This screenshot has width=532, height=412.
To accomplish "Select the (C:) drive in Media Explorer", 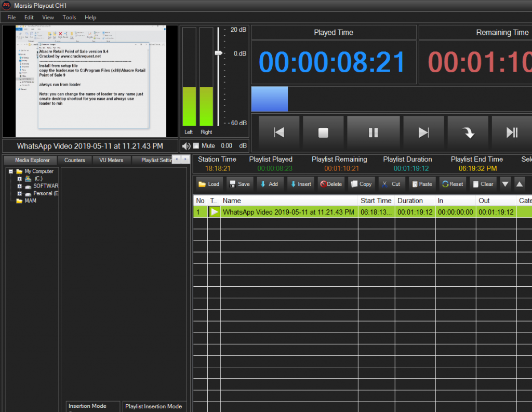I will [38, 179].
